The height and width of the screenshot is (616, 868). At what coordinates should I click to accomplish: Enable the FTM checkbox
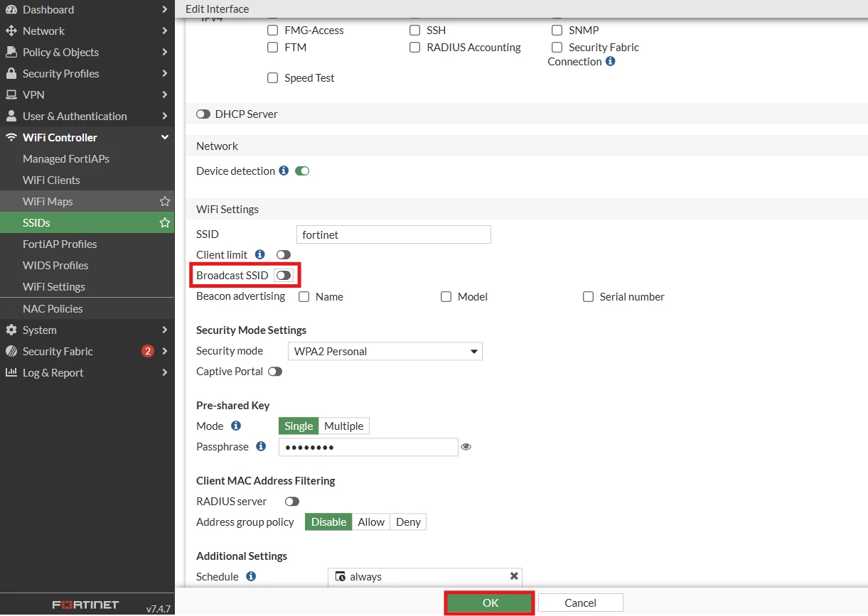272,48
